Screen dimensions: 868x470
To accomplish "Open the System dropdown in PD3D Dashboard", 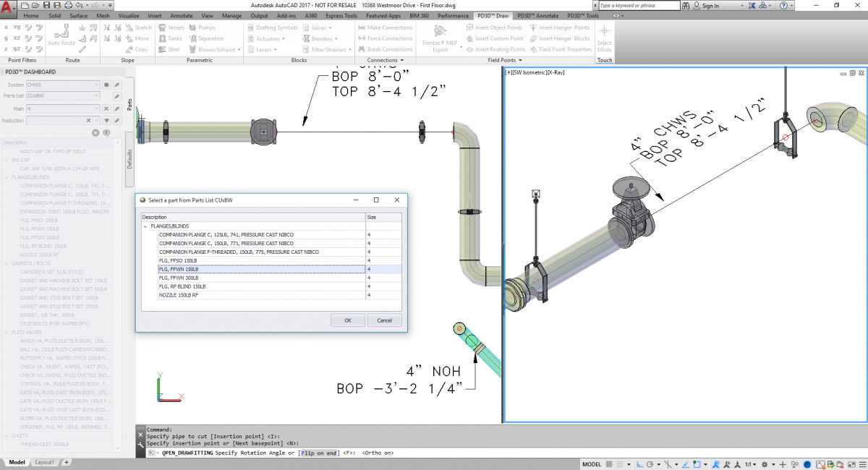I will pos(98,85).
